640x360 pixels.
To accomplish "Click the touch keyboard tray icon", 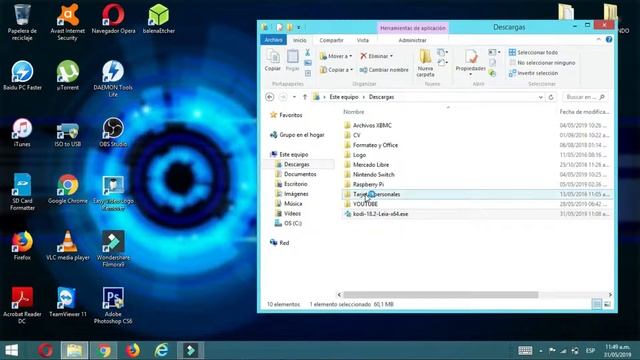I will click(x=525, y=350).
